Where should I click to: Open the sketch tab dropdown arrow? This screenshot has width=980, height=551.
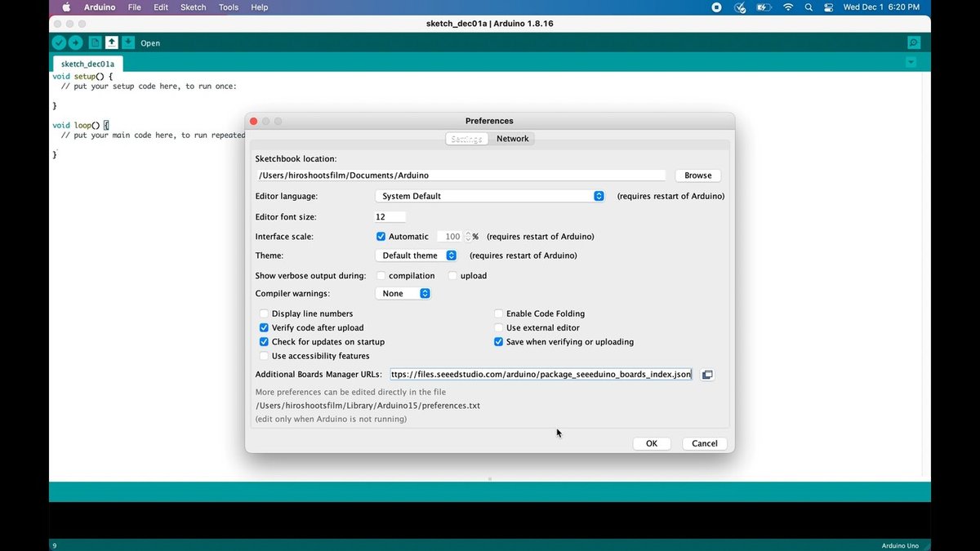[911, 63]
